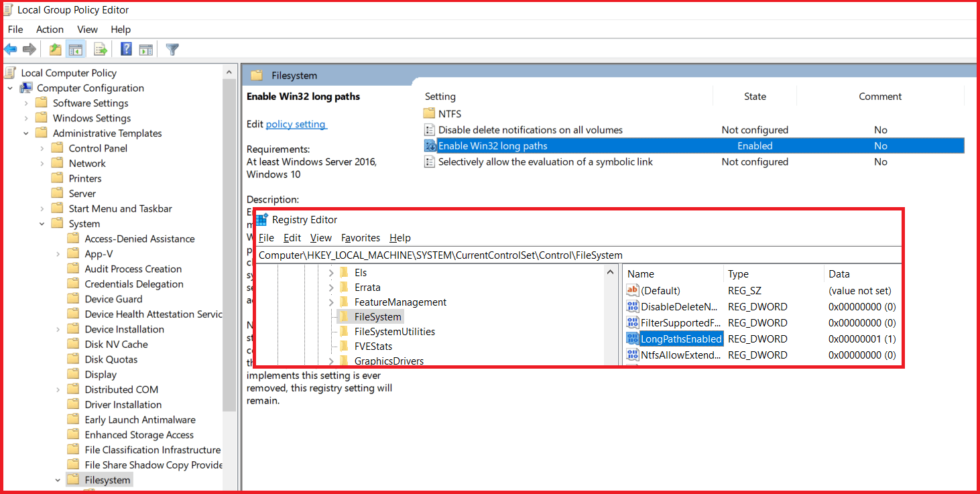Viewport: 980px width, 494px height.
Task: Click the icon beside Disable delete notifications
Action: [x=430, y=130]
